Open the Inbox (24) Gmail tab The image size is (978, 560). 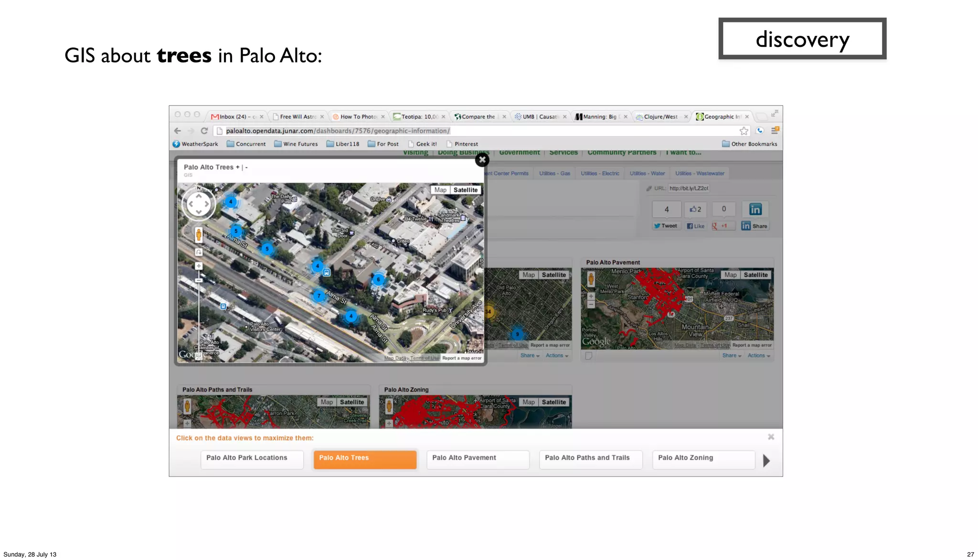pos(237,116)
